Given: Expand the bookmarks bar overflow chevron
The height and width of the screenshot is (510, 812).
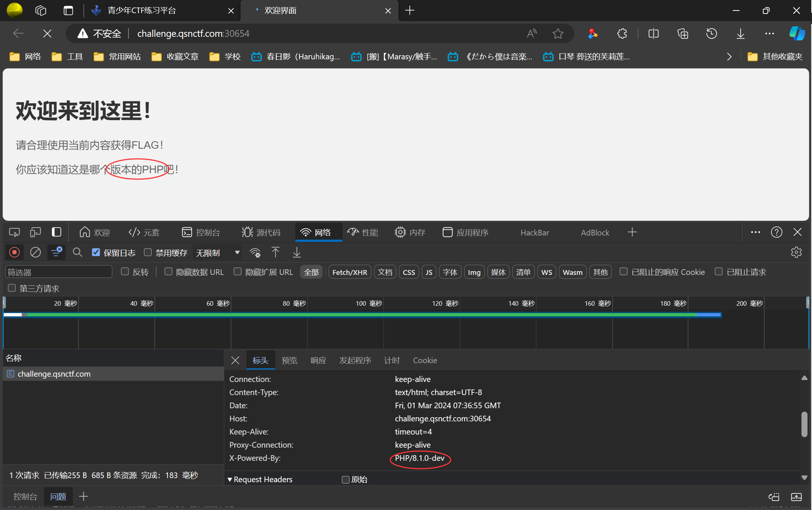Looking at the screenshot, I should [729, 57].
